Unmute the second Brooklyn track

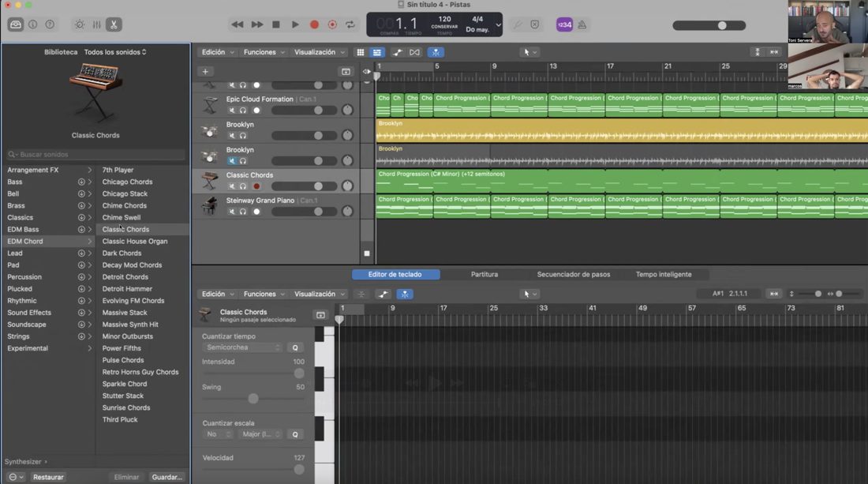tap(232, 161)
